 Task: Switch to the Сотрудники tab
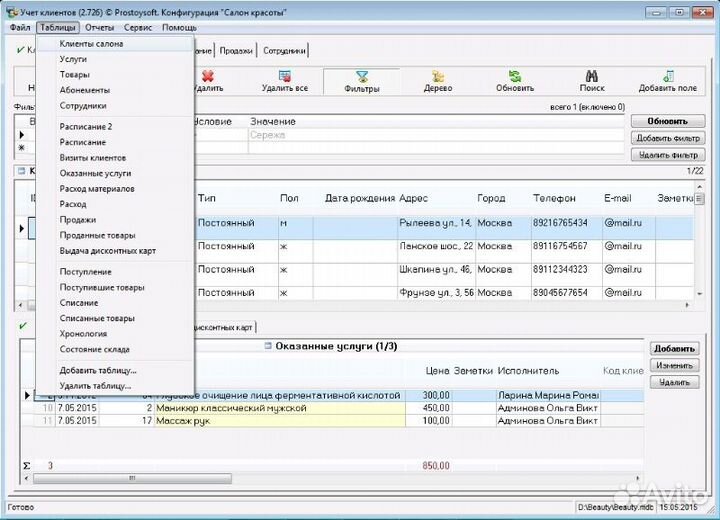(283, 50)
